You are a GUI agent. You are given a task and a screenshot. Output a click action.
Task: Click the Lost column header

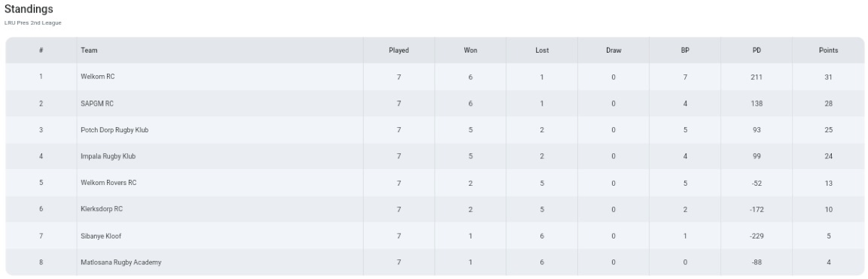coord(542,51)
